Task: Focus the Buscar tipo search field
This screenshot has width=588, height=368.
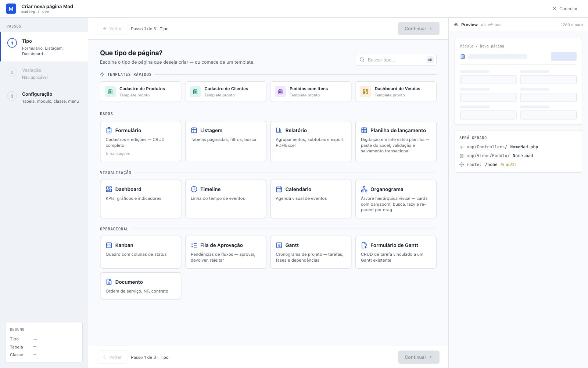Action: (x=396, y=60)
